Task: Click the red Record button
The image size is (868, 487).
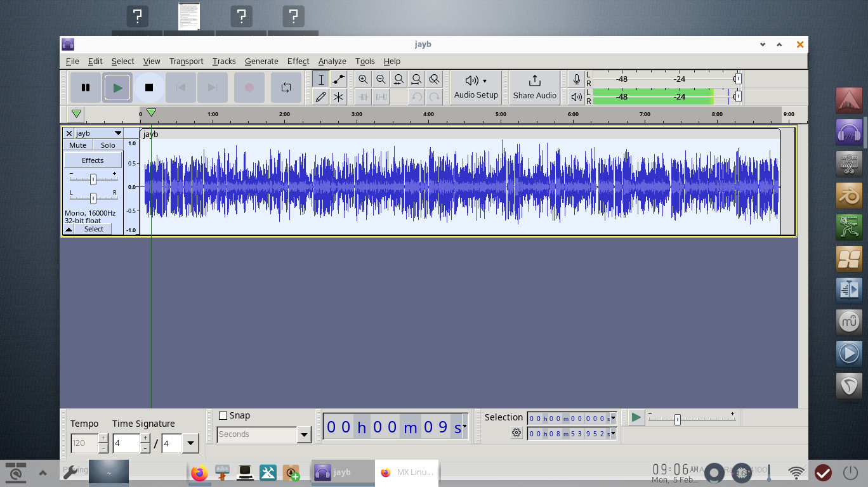Action: [x=249, y=88]
